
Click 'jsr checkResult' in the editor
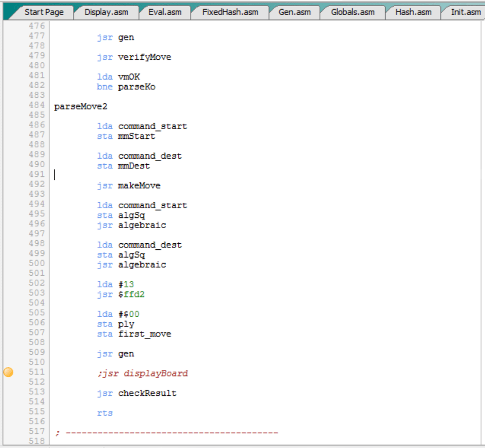137,393
